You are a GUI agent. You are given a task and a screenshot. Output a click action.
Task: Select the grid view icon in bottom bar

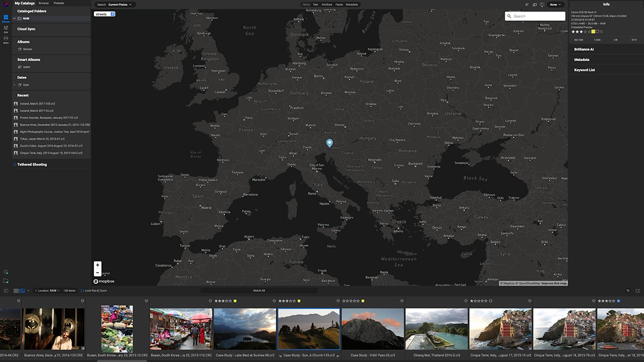pos(16,291)
